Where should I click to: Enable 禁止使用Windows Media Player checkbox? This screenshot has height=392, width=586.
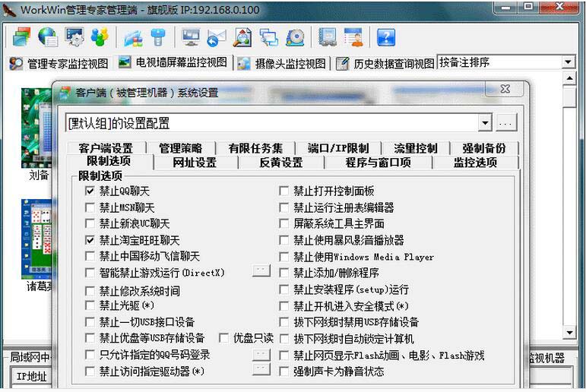point(284,257)
